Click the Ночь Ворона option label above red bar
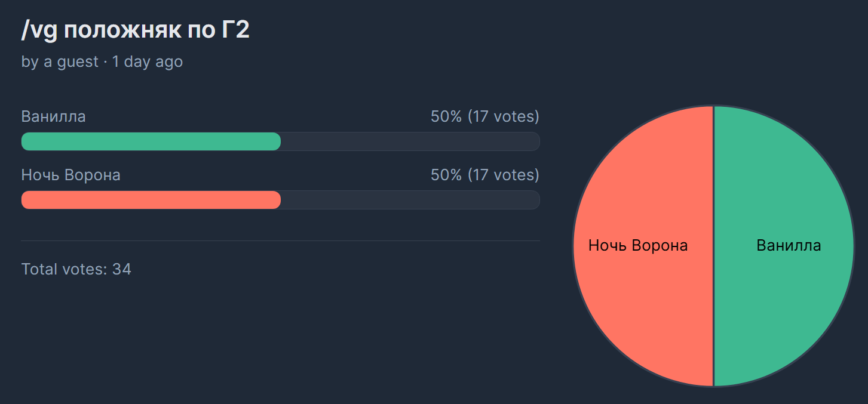 click(70, 175)
